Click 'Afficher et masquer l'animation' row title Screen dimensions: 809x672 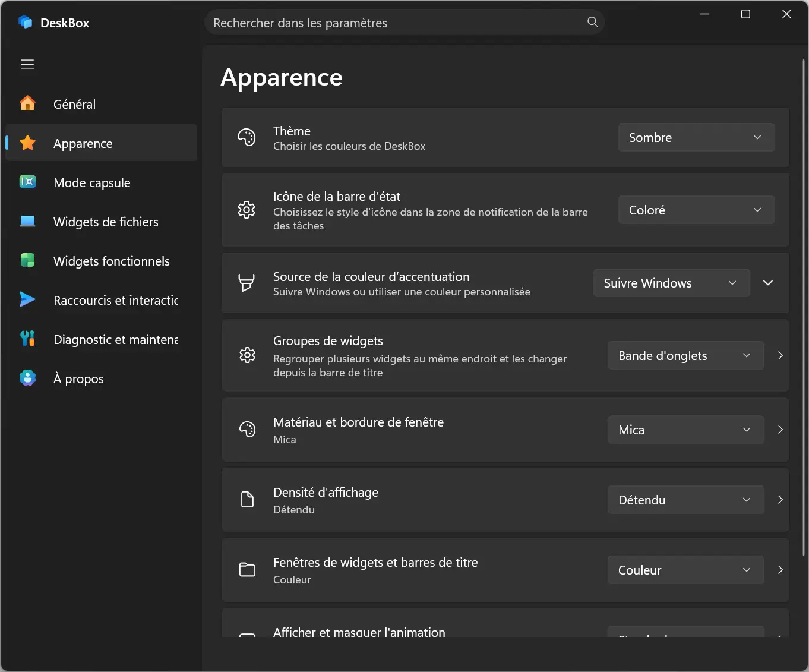(x=359, y=632)
